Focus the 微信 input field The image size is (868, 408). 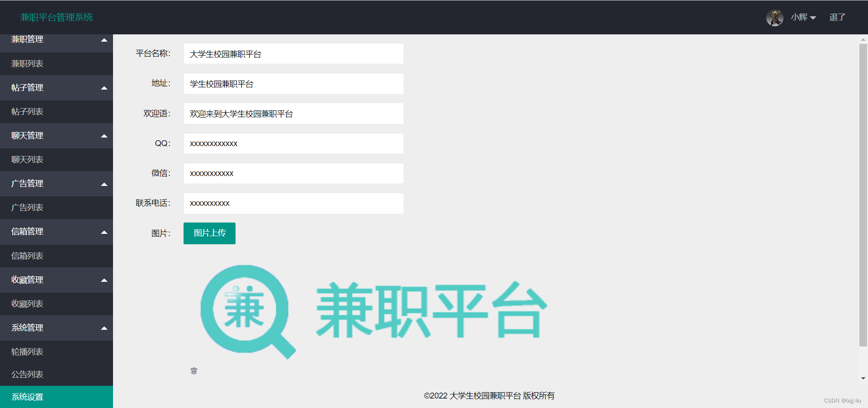coord(294,173)
